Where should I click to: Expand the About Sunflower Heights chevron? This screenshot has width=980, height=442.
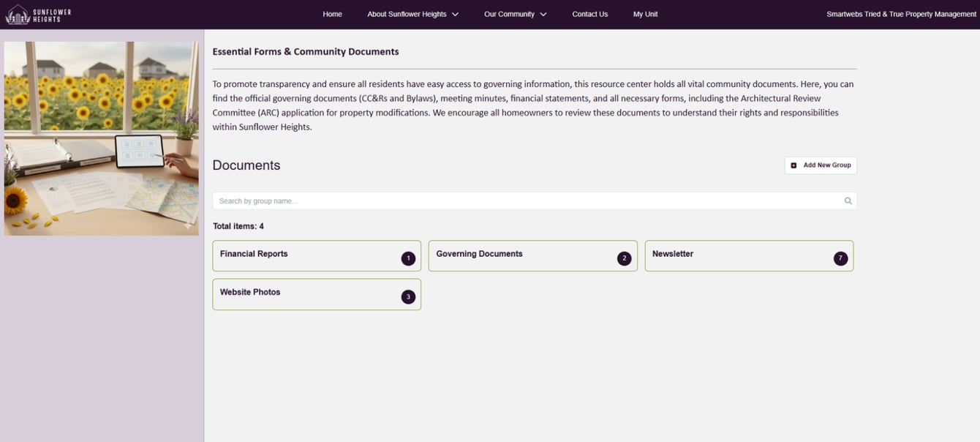click(x=456, y=14)
